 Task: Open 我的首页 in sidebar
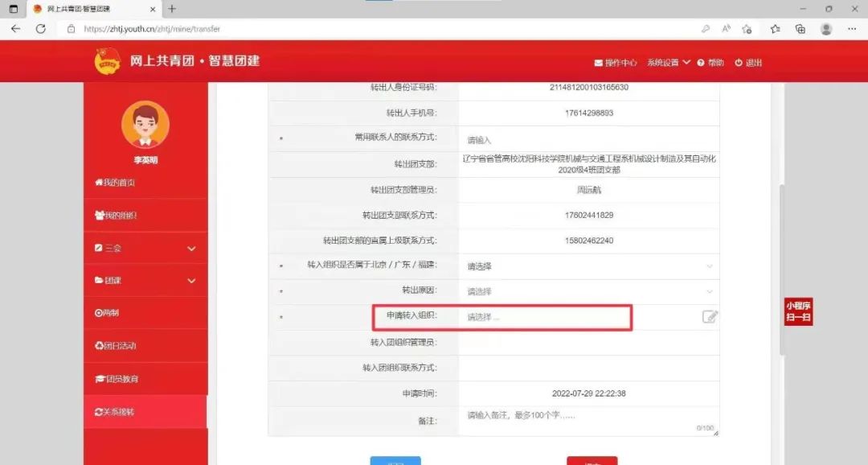[x=116, y=183]
